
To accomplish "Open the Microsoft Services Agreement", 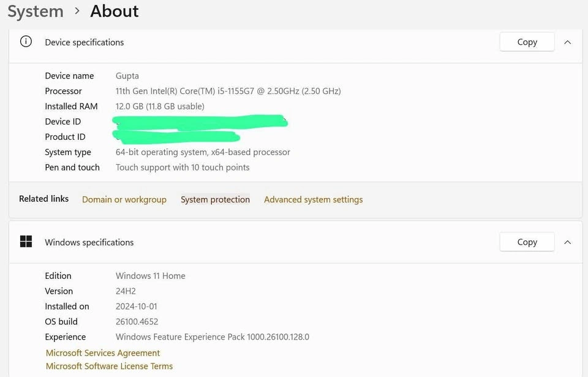I will [x=103, y=353].
